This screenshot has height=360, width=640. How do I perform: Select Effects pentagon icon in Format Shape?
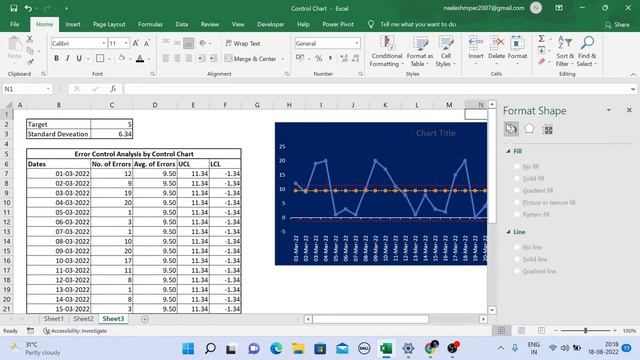(529, 129)
